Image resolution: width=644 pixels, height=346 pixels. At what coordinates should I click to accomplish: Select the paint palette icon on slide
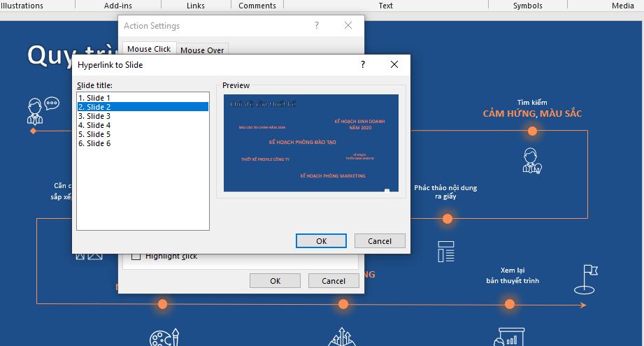(x=164, y=338)
